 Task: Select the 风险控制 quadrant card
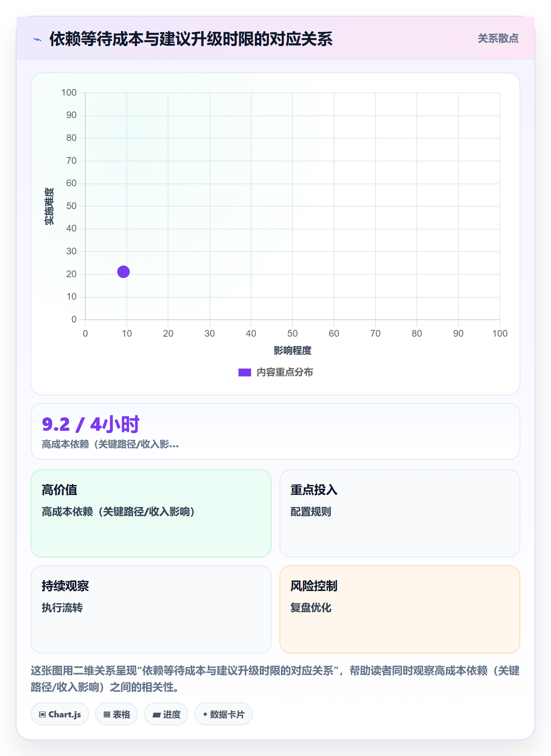pyautogui.click(x=400, y=610)
